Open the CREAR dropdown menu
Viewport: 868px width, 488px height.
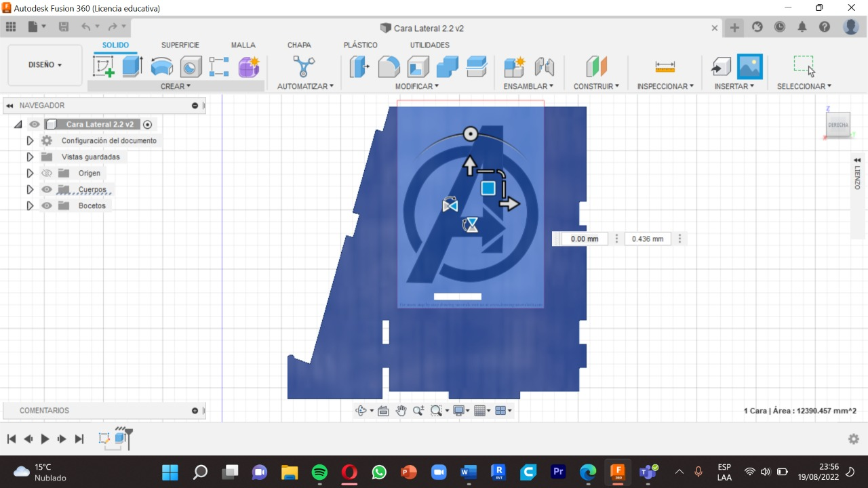(176, 86)
